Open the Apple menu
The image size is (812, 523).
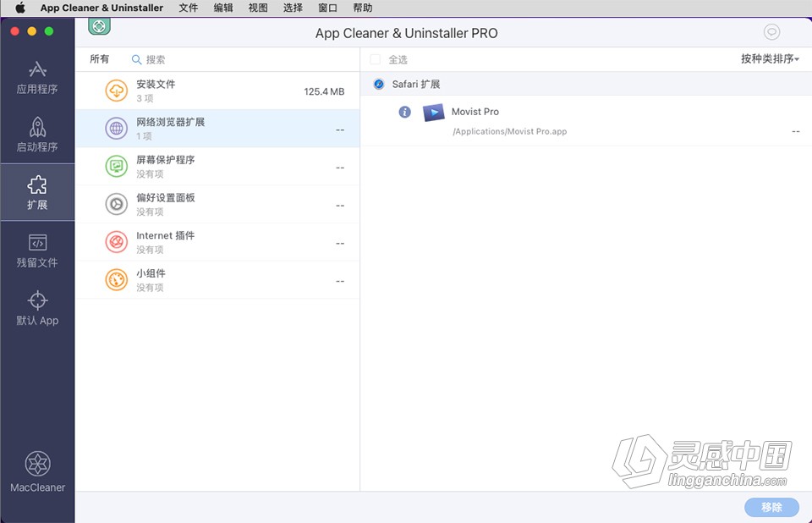[19, 8]
